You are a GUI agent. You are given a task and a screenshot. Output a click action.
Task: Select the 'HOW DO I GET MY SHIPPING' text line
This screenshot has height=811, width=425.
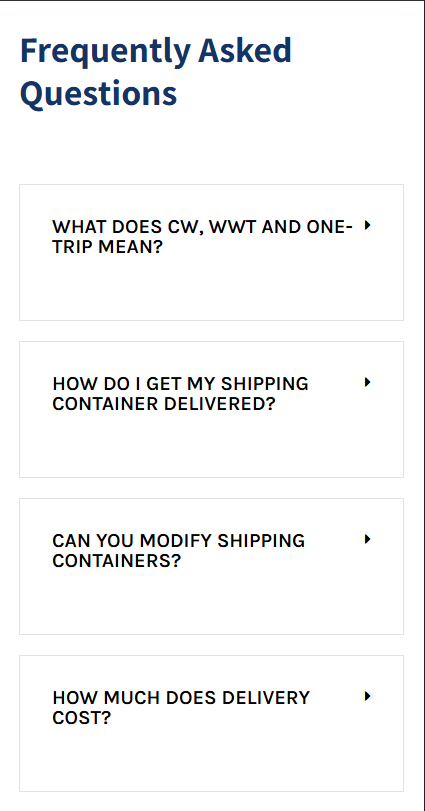[x=180, y=384]
